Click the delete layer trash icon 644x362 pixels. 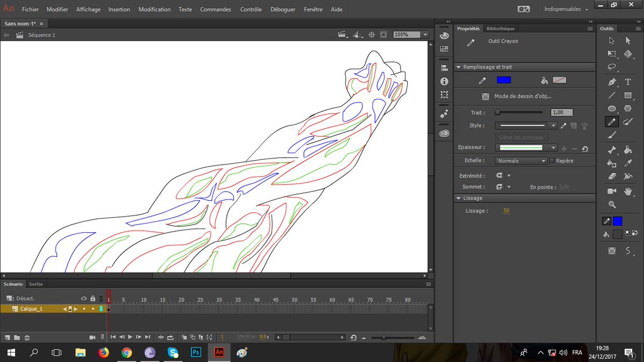pyautogui.click(x=27, y=337)
